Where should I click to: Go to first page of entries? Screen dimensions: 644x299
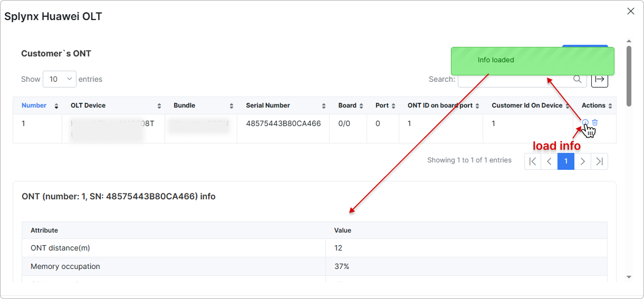pyautogui.click(x=533, y=161)
